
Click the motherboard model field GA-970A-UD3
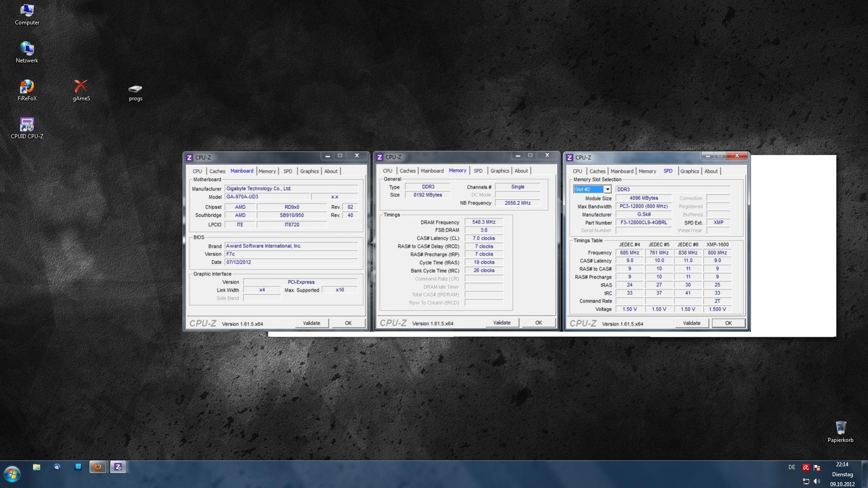click(x=267, y=197)
